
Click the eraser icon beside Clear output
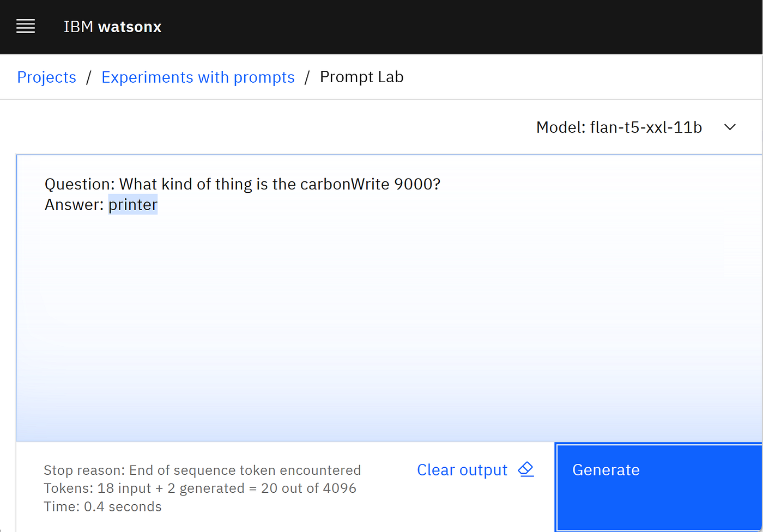click(525, 469)
